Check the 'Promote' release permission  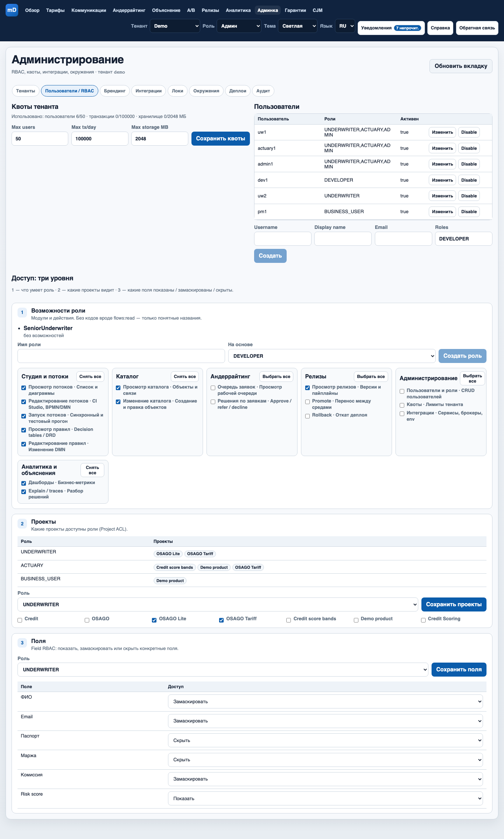[x=307, y=401]
